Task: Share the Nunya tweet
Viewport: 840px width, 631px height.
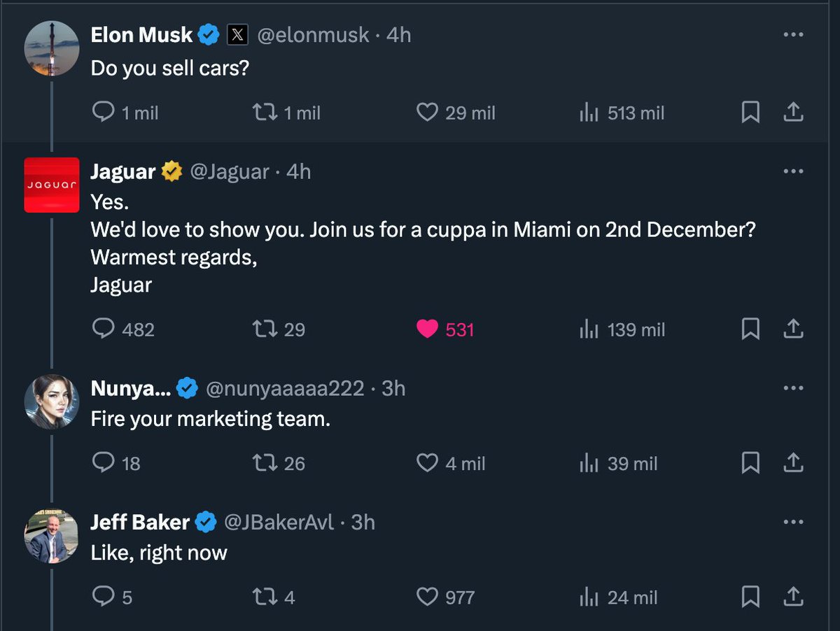Action: pyautogui.click(x=793, y=462)
